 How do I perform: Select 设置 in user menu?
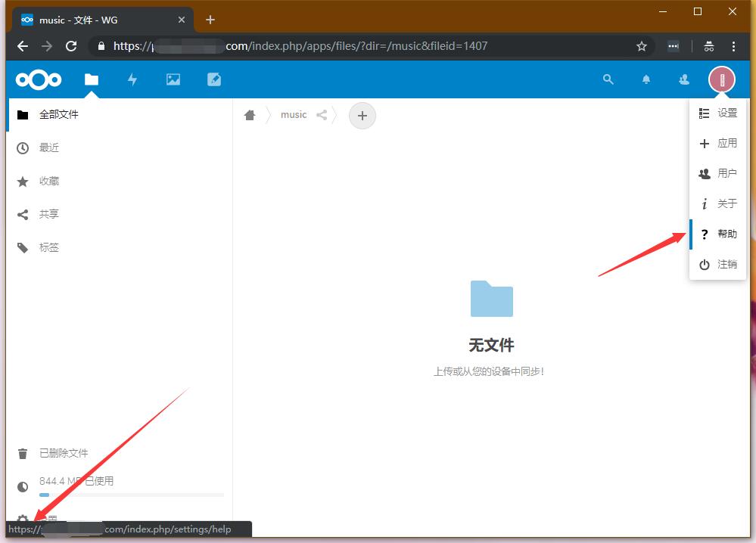pos(718,113)
